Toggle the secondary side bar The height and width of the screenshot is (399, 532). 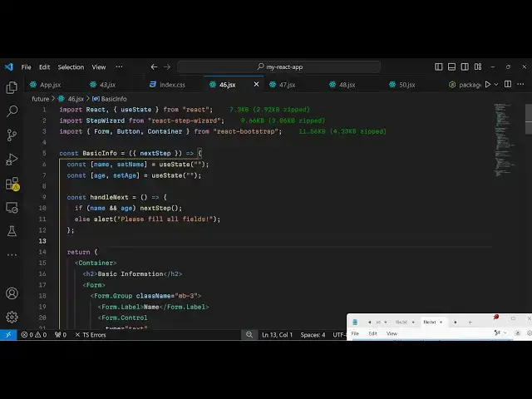(465, 66)
